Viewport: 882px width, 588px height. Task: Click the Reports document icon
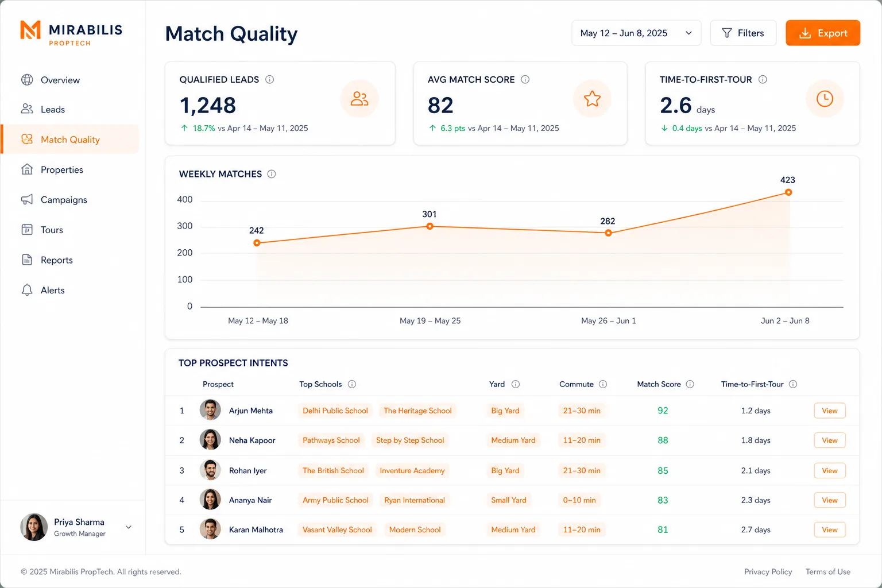point(27,260)
